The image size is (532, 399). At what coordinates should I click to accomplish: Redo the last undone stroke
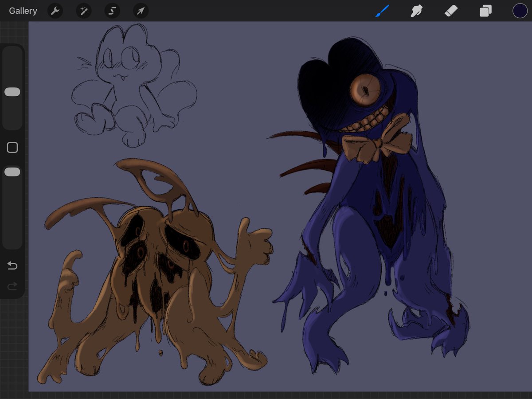(x=12, y=286)
